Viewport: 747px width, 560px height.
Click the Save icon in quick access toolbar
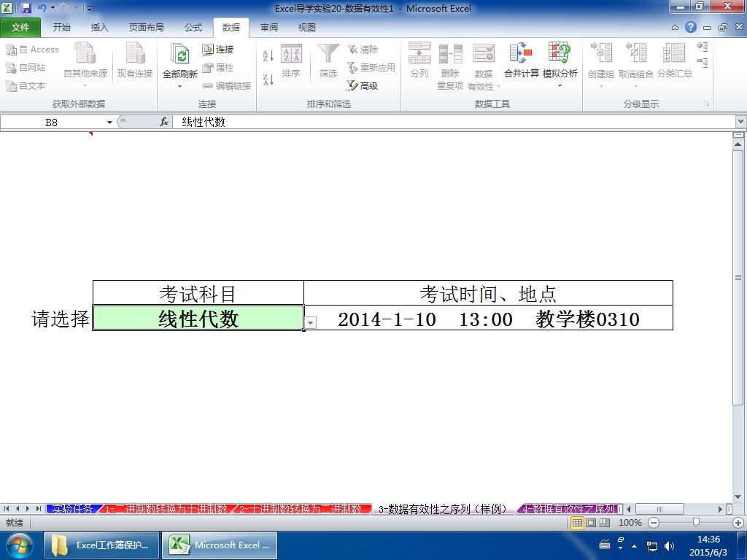[26, 8]
